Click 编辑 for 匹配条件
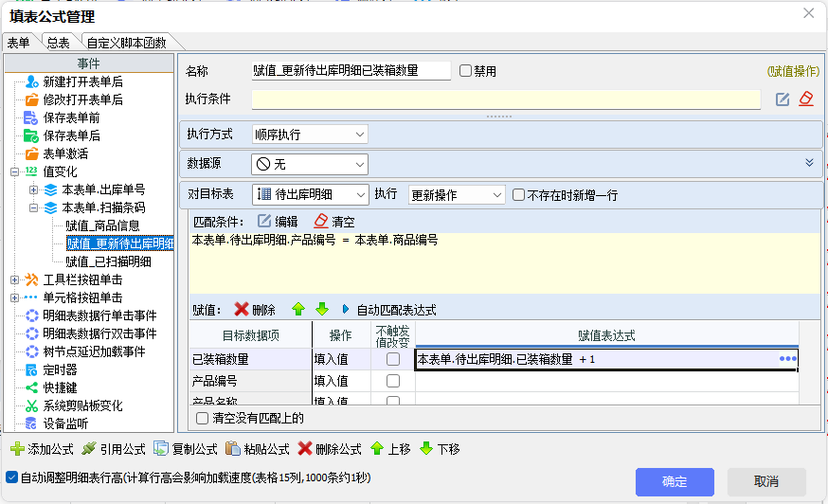 [278, 222]
